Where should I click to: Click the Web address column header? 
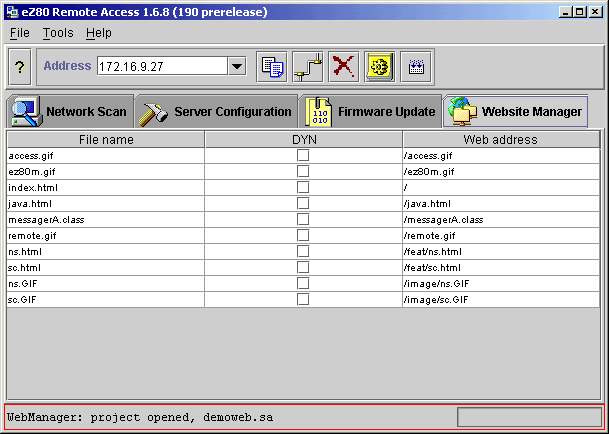pos(501,139)
